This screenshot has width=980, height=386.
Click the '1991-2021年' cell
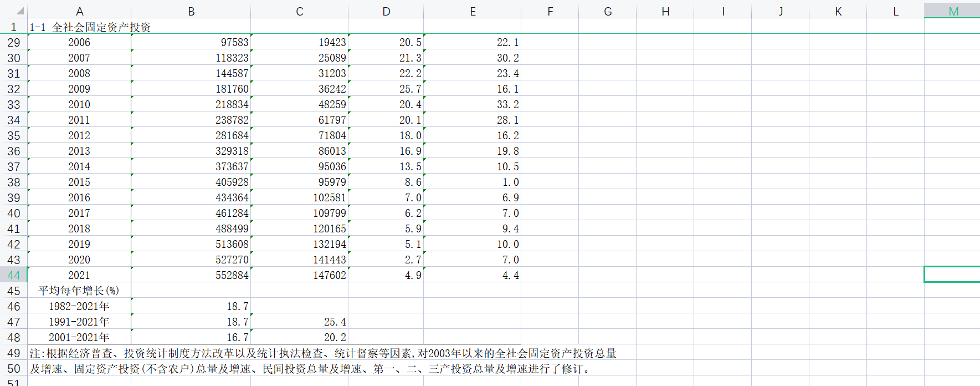(79, 322)
